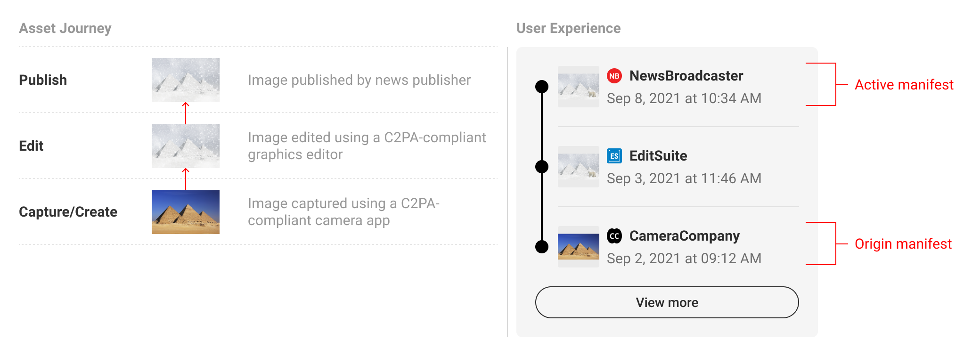This screenshot has width=980, height=356.
Task: Click the EditSuite name label
Action: (x=658, y=156)
